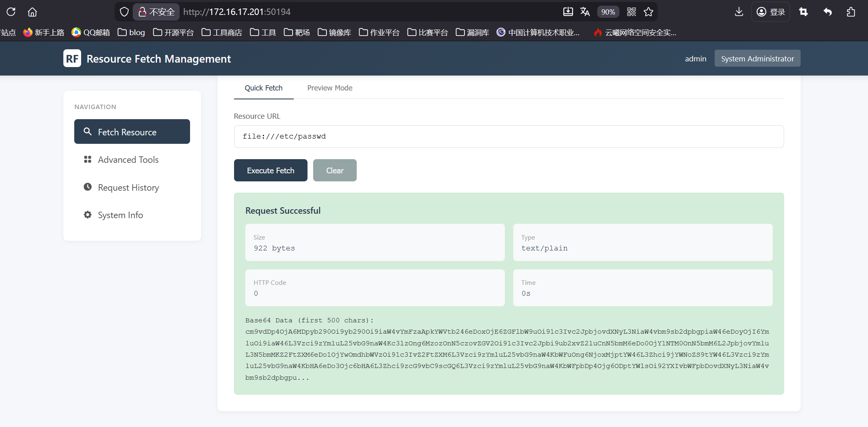Expand the 工具 bookmarks folder

(263, 32)
